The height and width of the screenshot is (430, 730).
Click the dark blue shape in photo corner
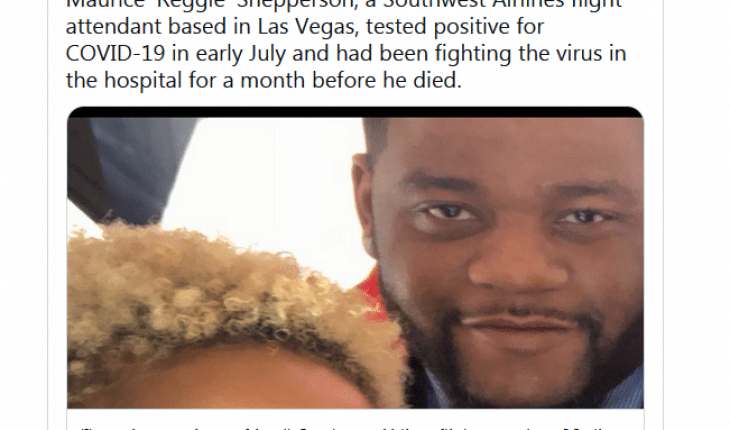[x=126, y=168]
